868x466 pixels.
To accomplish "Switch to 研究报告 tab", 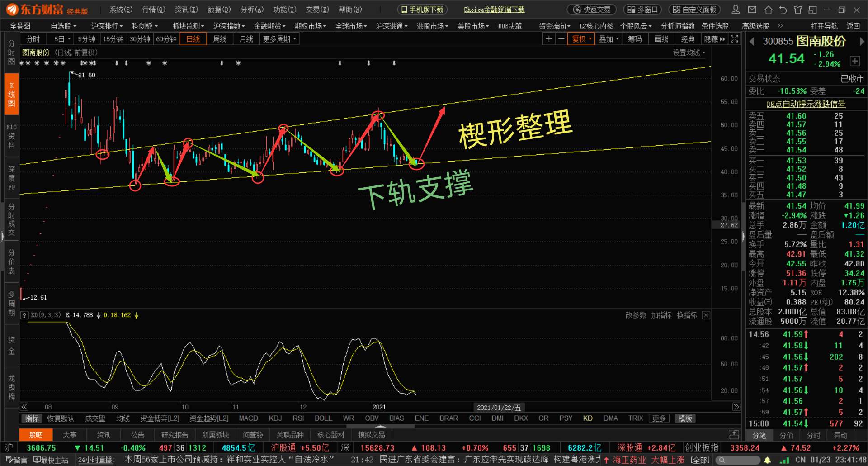I will click(175, 435).
